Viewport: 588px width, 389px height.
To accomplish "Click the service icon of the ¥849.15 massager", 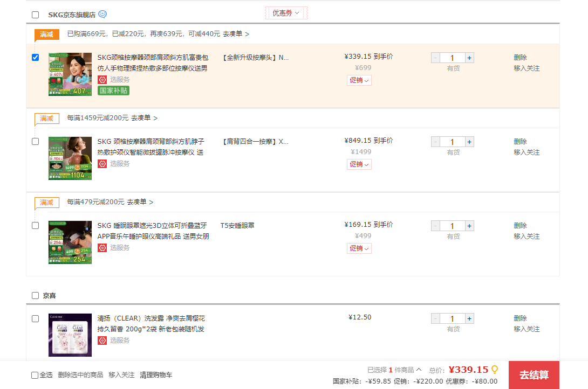I will coord(102,164).
